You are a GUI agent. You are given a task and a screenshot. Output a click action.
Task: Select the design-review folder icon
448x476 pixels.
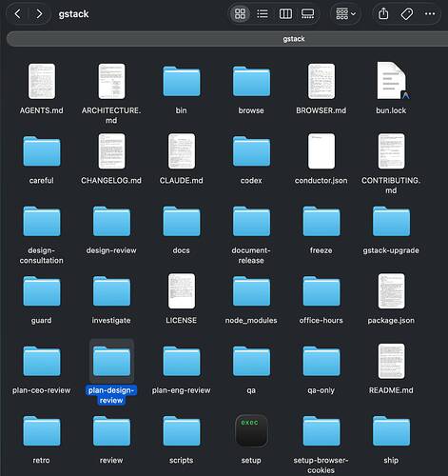coord(111,221)
